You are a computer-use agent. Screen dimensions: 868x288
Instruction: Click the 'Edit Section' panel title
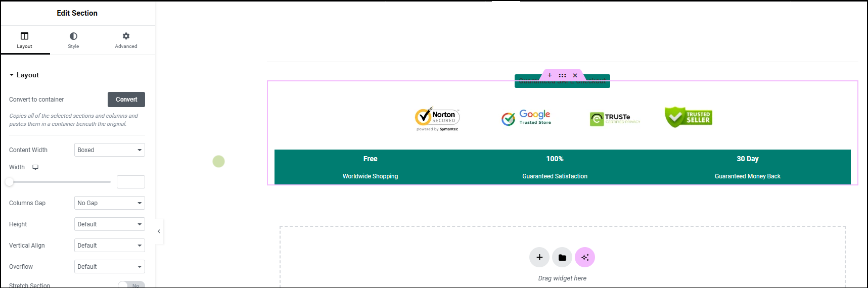coord(77,13)
